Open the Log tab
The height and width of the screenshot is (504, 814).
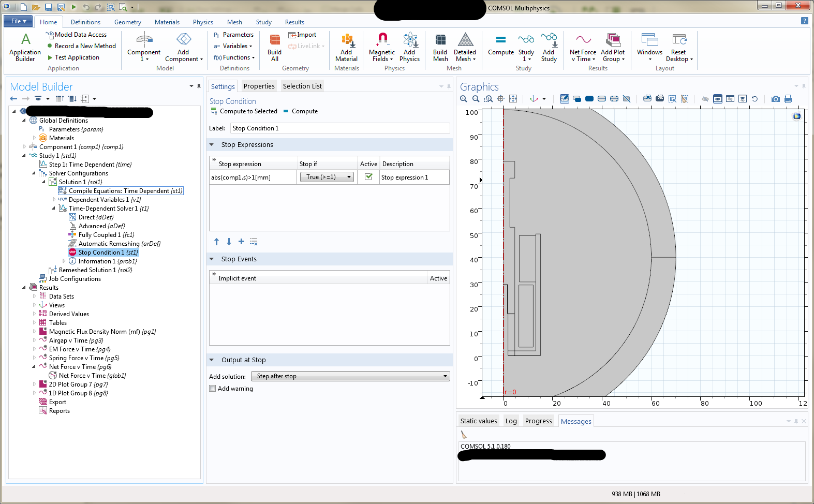511,421
